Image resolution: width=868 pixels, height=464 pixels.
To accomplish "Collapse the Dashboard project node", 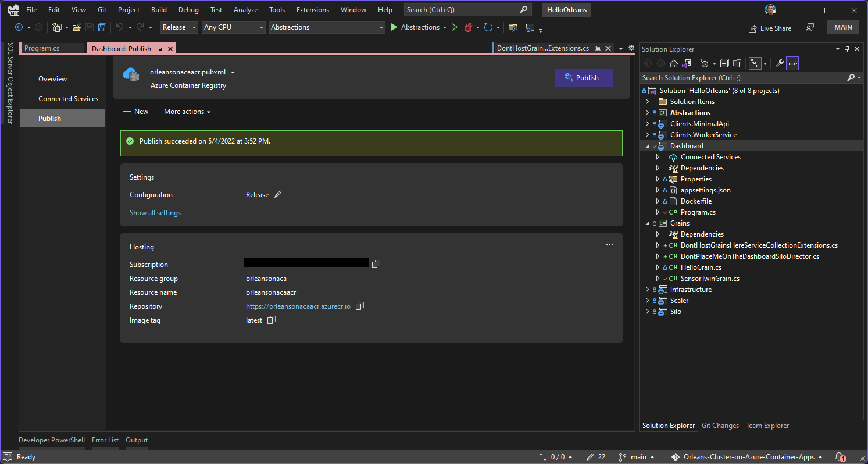I will tap(648, 146).
